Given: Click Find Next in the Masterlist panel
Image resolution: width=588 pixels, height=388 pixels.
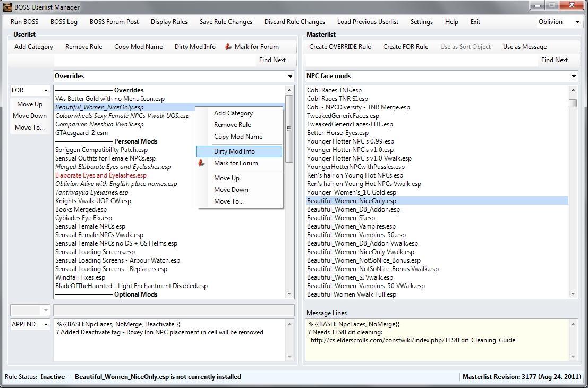Looking at the screenshot, I should (x=554, y=60).
